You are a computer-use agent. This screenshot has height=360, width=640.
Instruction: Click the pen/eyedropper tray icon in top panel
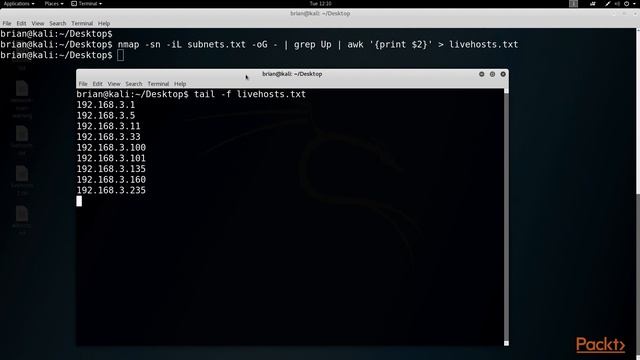click(608, 4)
